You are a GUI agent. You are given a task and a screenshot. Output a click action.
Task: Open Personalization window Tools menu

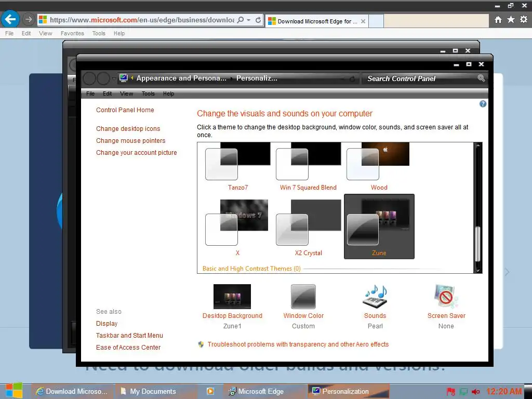click(148, 94)
